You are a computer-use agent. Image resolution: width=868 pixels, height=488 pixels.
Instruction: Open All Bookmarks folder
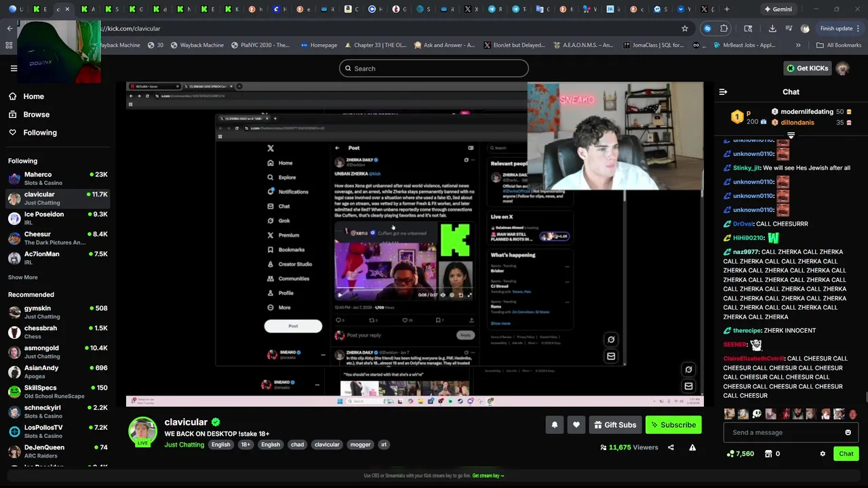tap(838, 45)
